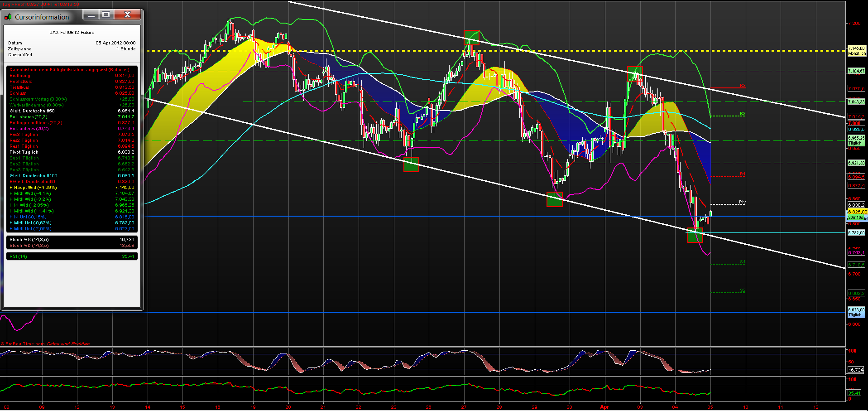The width and height of the screenshot is (868, 411).
Task: Click the Datum value '05 Apr 2012 08:00'
Action: (115, 43)
